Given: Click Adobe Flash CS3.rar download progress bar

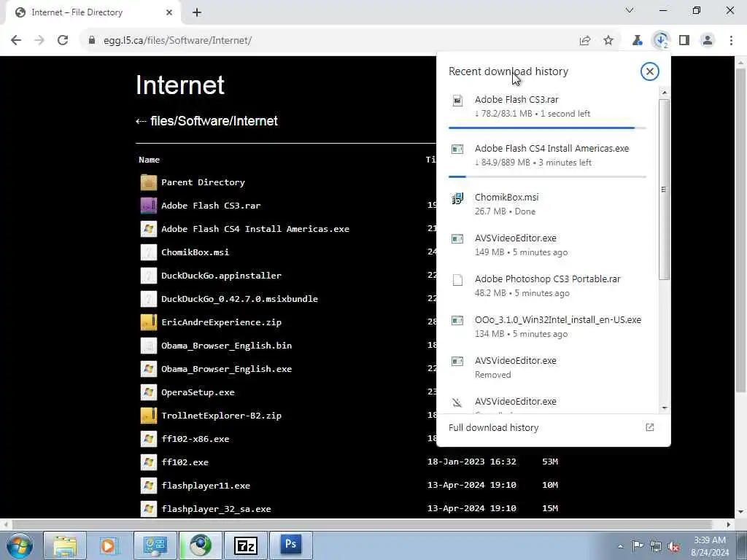Looking at the screenshot, I should [x=547, y=128].
